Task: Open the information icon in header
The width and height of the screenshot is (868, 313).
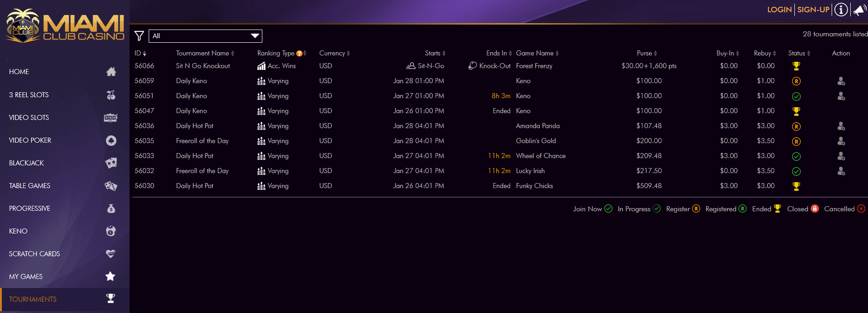Action: tap(841, 10)
